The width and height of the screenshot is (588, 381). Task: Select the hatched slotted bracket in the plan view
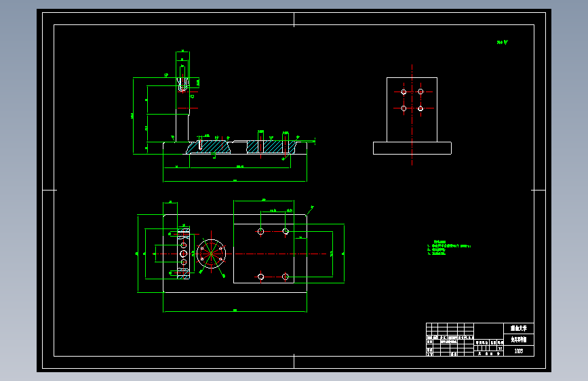coord(183,254)
